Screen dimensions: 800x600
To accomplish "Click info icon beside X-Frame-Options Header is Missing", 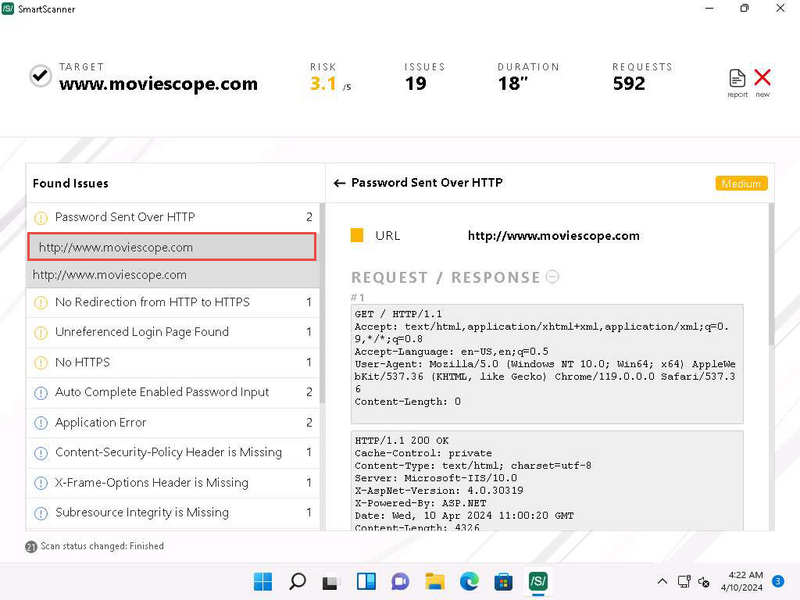I will (x=41, y=483).
